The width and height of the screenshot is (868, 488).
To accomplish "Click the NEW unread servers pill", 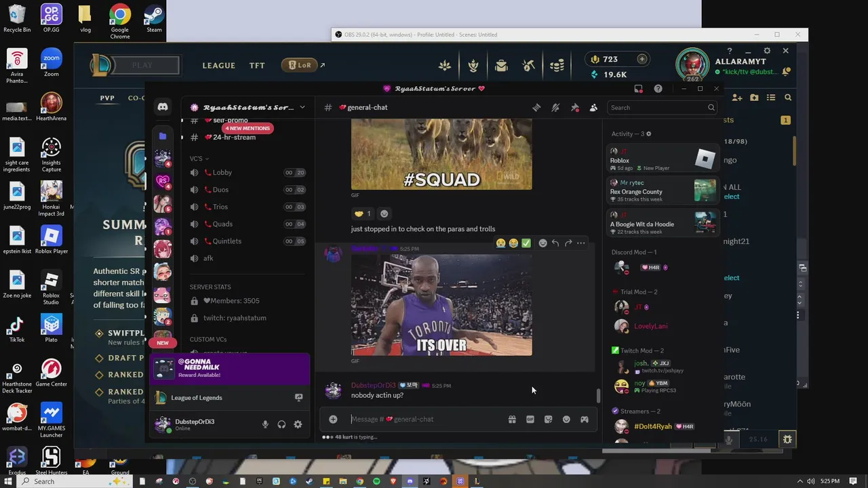I will 163,343.
